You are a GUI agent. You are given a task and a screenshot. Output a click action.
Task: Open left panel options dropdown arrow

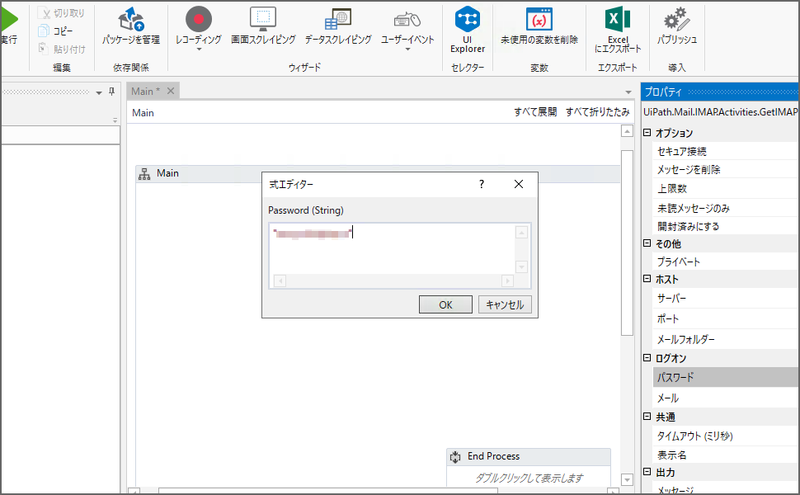click(x=99, y=93)
